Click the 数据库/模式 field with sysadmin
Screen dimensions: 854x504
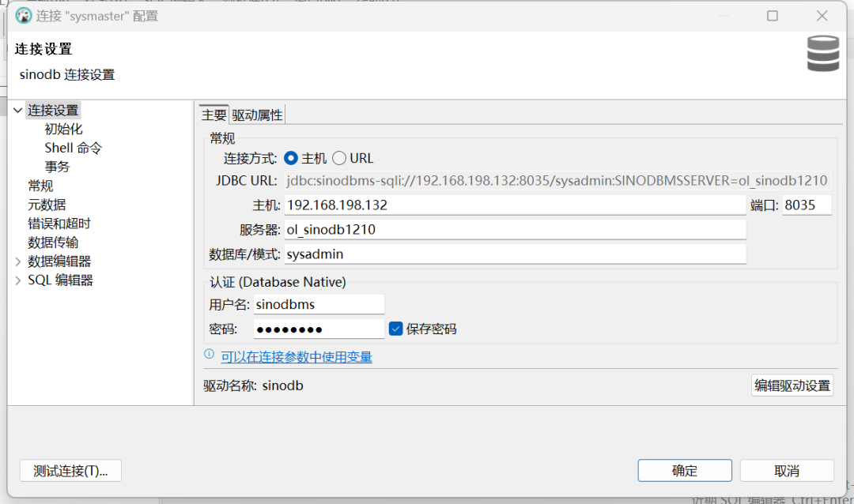pyautogui.click(x=515, y=254)
